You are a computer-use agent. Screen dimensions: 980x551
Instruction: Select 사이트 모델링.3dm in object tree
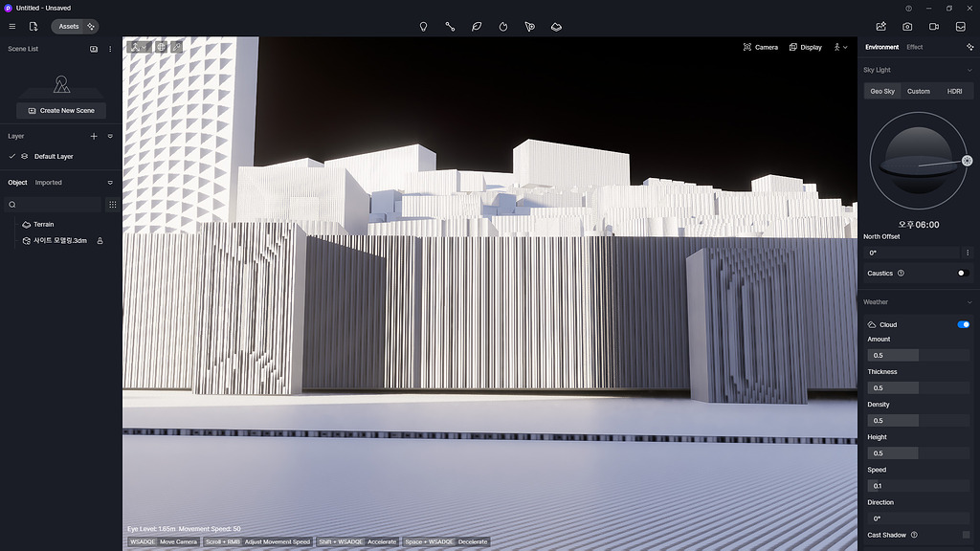click(60, 240)
